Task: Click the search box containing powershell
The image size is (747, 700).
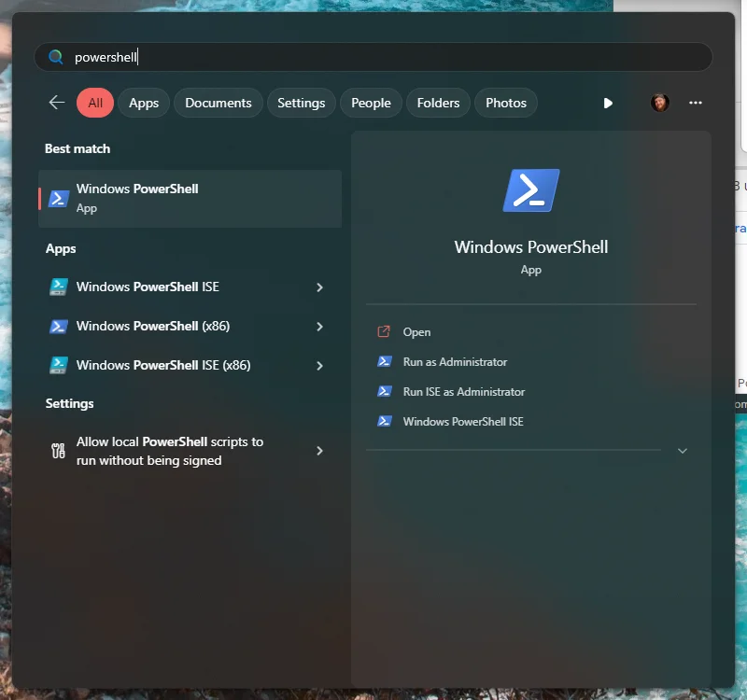Action: [373, 57]
